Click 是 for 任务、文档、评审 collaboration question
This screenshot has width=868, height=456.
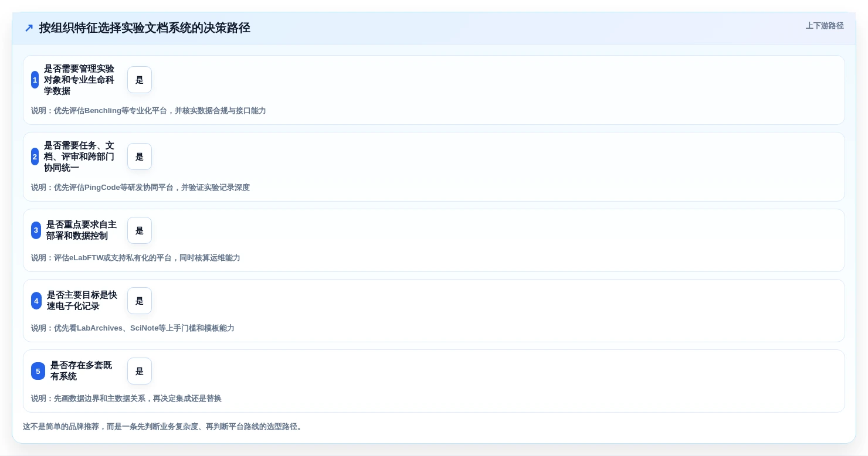tap(140, 156)
